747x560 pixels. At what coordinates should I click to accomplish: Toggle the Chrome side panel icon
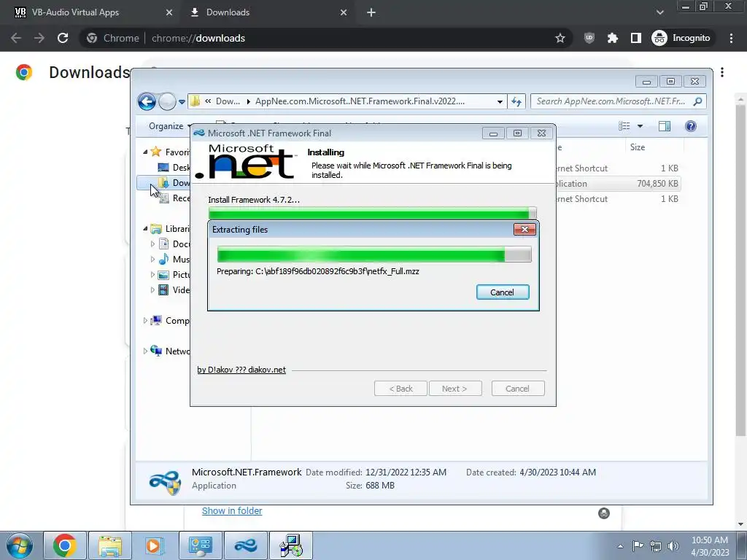point(636,38)
